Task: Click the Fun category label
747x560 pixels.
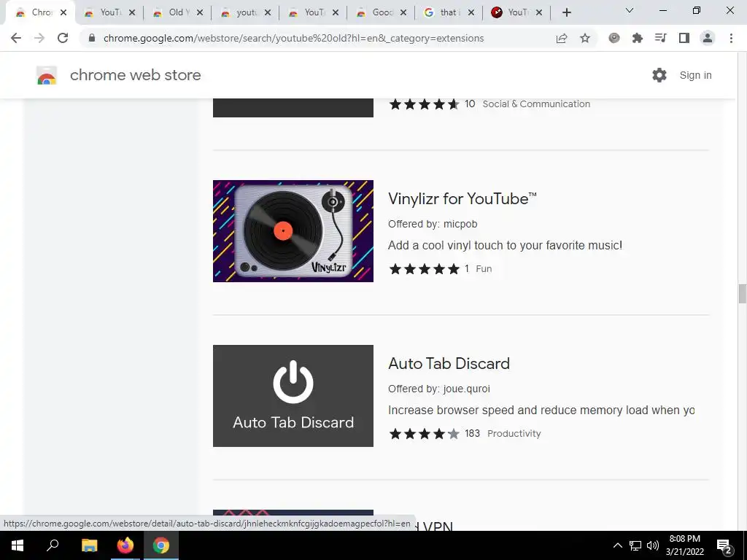Action: pyautogui.click(x=484, y=268)
